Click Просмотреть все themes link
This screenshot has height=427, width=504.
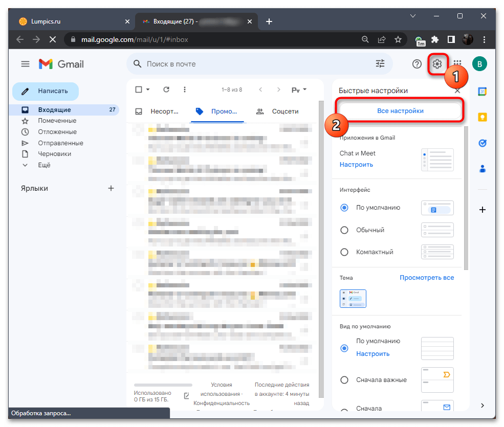[x=426, y=278]
